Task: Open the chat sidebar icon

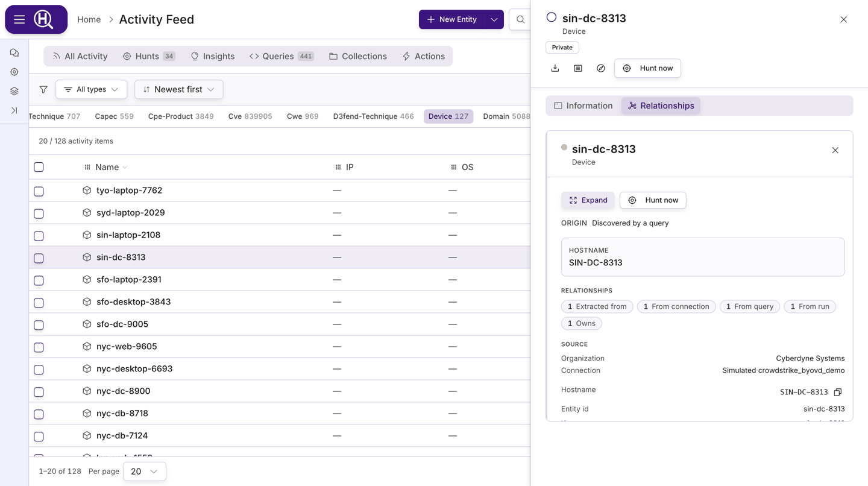Action: [14, 53]
